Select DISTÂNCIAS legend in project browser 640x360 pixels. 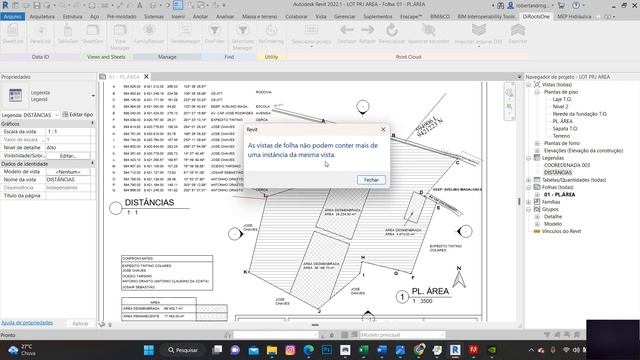coord(558,173)
